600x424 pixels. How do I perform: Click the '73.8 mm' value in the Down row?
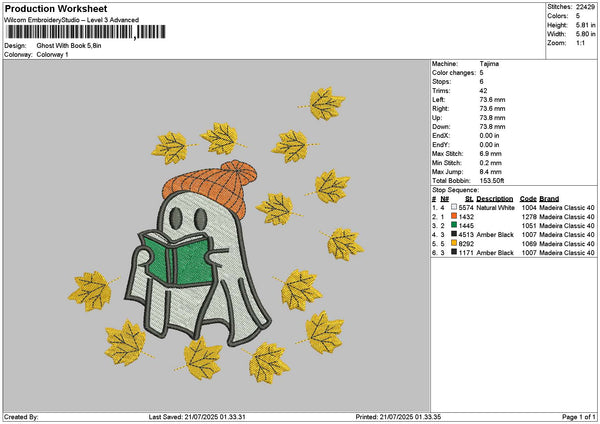(492, 127)
